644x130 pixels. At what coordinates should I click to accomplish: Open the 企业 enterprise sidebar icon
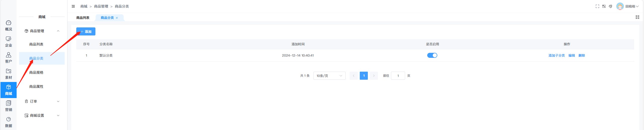click(9, 42)
